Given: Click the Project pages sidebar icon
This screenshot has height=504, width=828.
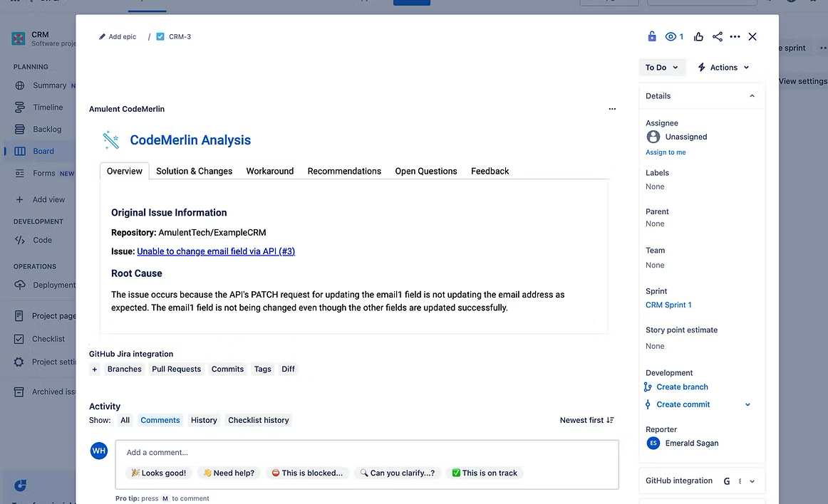Looking at the screenshot, I should tap(19, 316).
